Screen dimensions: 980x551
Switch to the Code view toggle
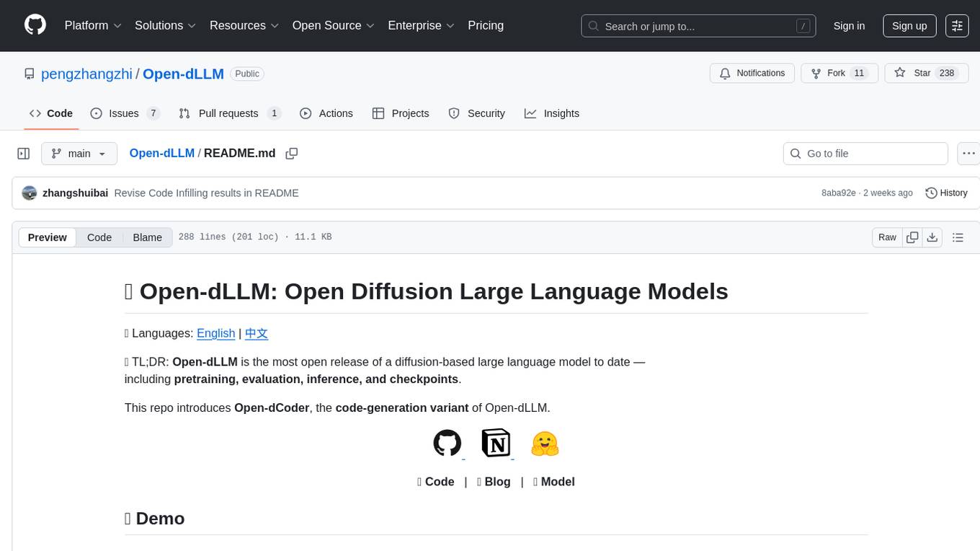click(99, 237)
